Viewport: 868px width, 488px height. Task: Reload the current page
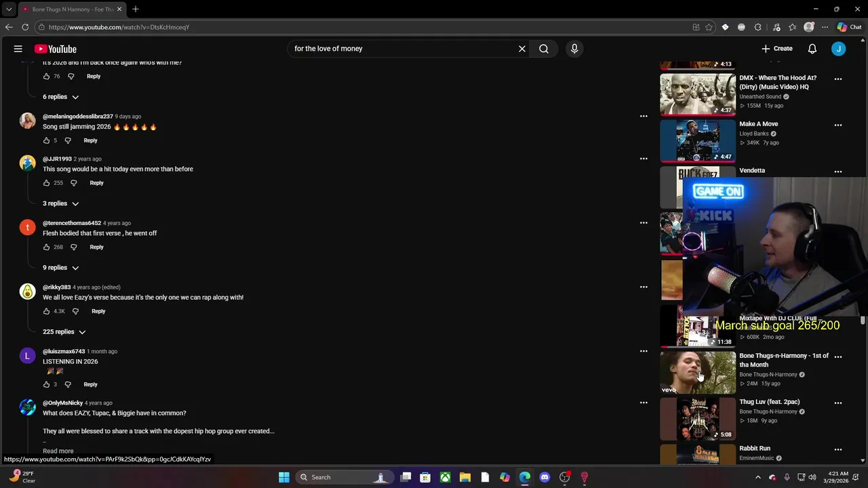click(25, 27)
